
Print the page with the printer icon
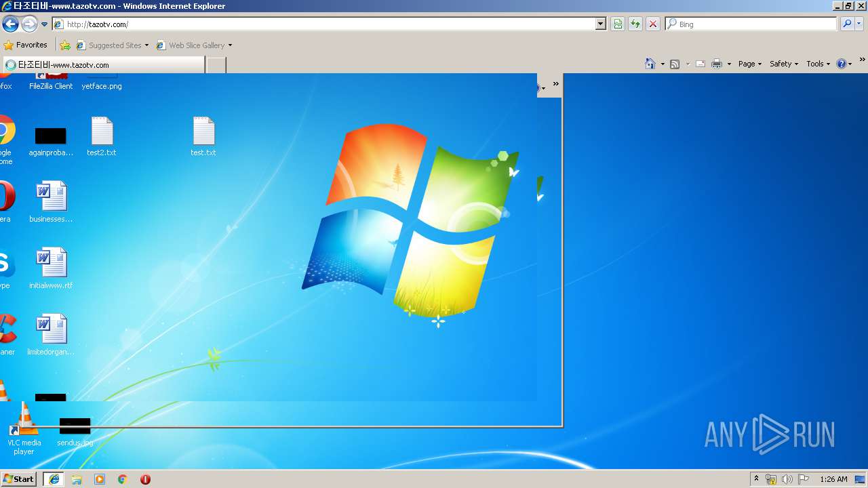pyautogui.click(x=717, y=64)
